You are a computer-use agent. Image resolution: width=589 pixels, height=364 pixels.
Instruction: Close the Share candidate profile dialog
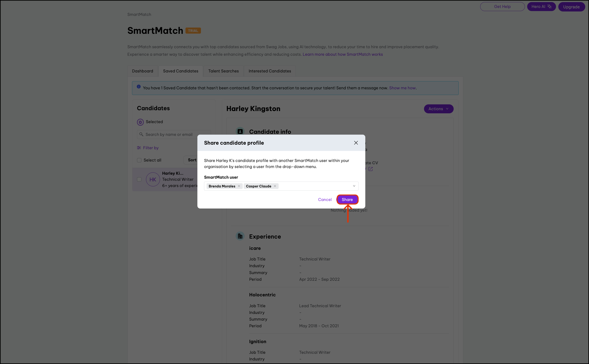pyautogui.click(x=356, y=143)
